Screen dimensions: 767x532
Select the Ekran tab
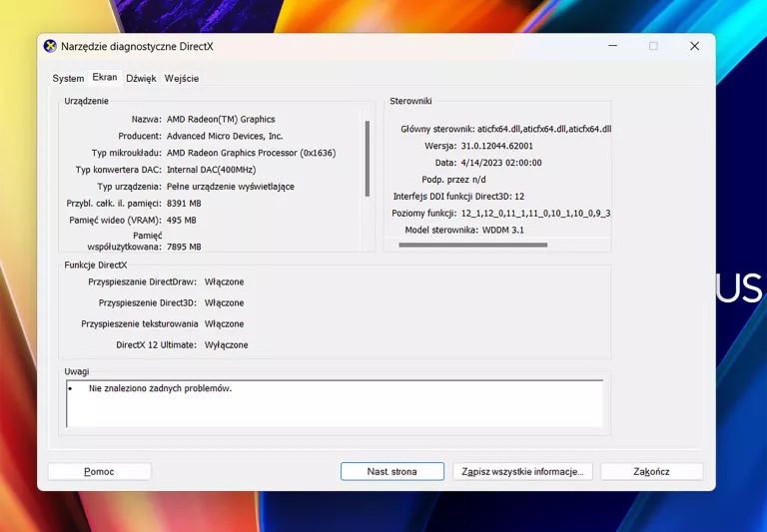(105, 77)
